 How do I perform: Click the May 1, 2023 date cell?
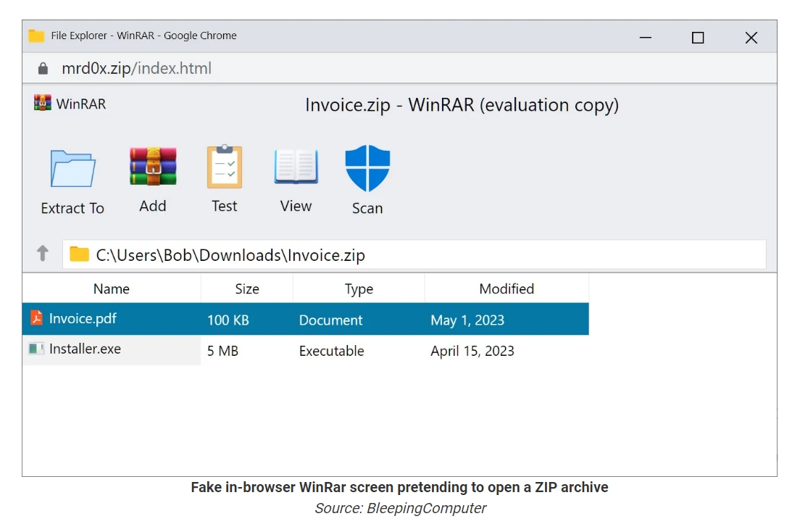[467, 320]
